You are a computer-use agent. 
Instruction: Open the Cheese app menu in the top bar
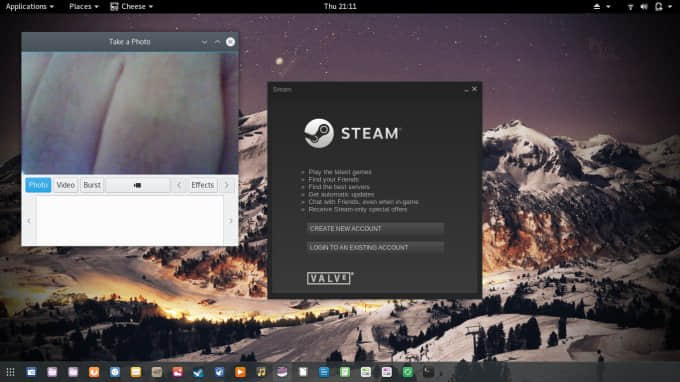click(x=131, y=7)
